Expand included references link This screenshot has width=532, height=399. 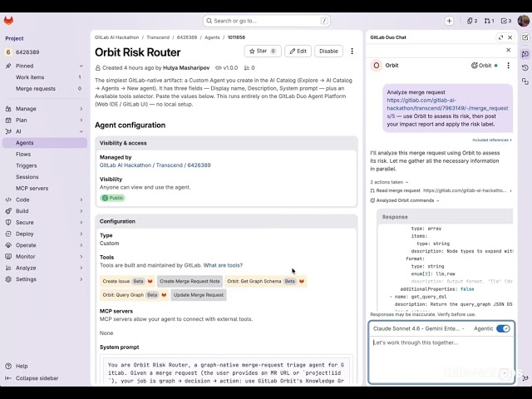(x=492, y=140)
